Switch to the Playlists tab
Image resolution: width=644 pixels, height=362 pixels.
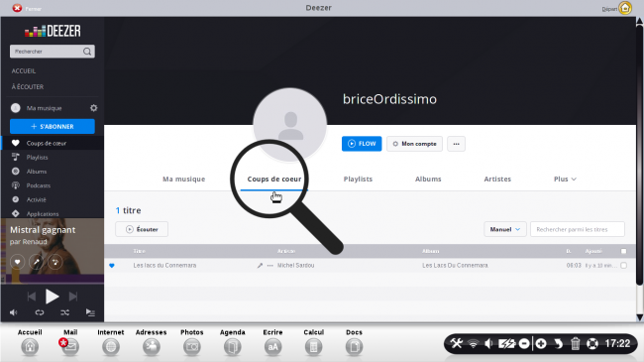[x=358, y=179]
